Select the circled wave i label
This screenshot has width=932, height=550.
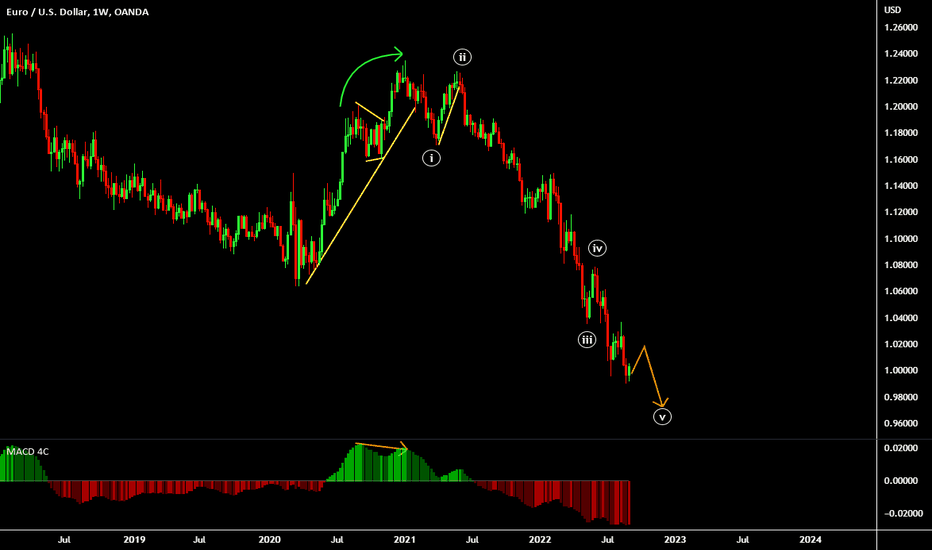click(432, 158)
